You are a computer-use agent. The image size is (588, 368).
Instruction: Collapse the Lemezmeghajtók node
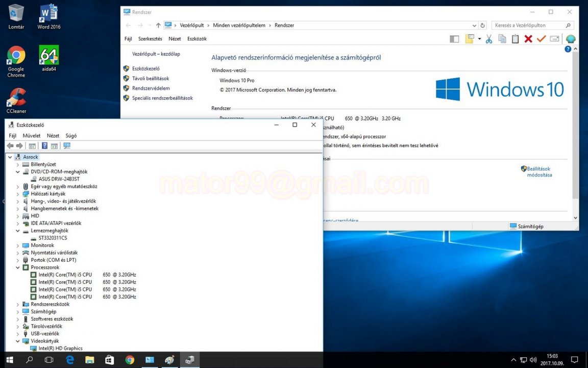click(18, 231)
